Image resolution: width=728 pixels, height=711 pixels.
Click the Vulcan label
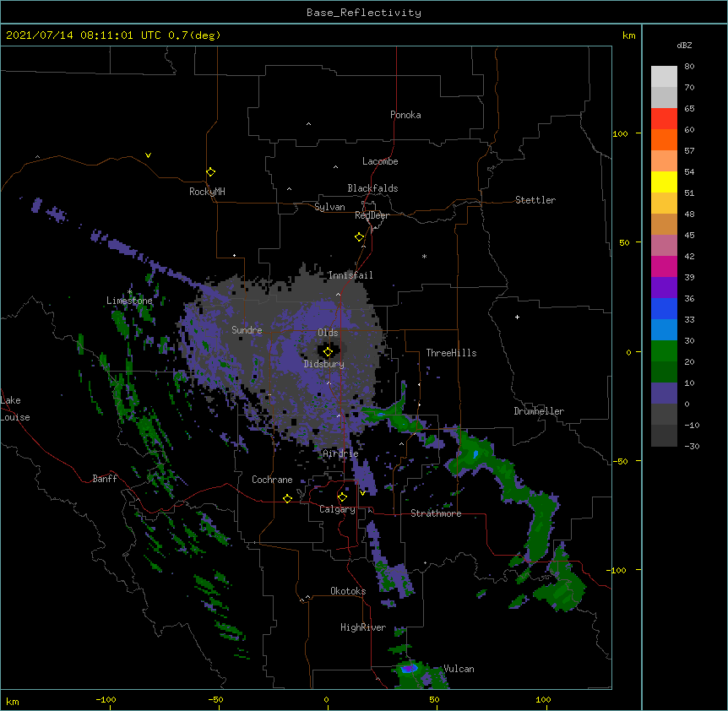459,669
